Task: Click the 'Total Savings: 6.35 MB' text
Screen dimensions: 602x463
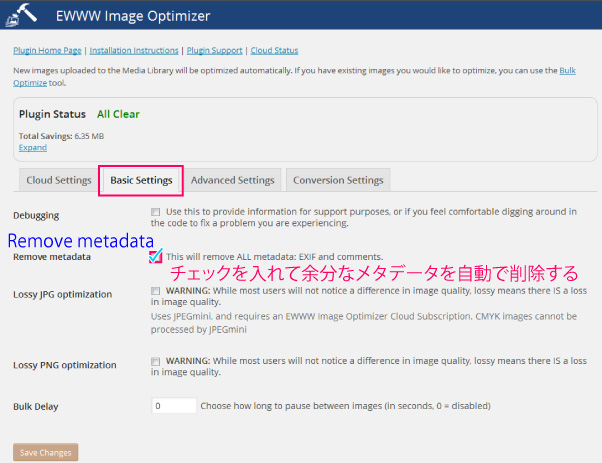Action: [x=61, y=136]
